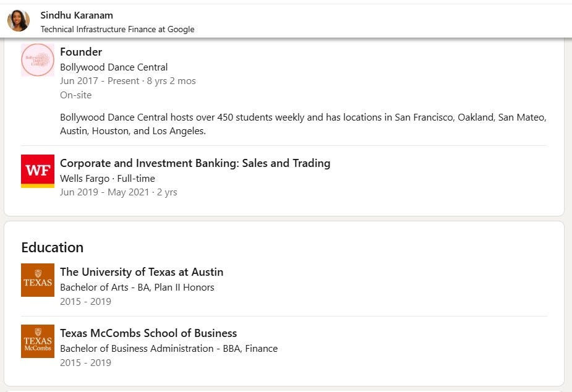
Task: Click Bachelor of Business Administration line
Action: pyautogui.click(x=169, y=348)
